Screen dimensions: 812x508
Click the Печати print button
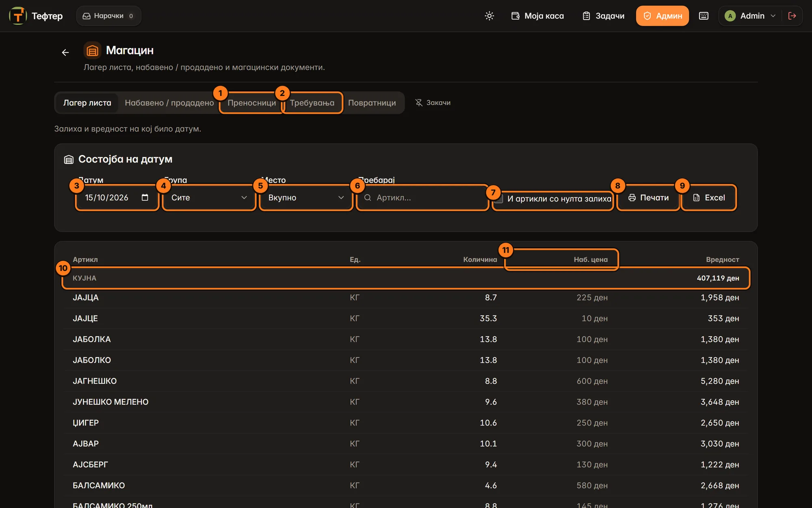[x=648, y=198]
